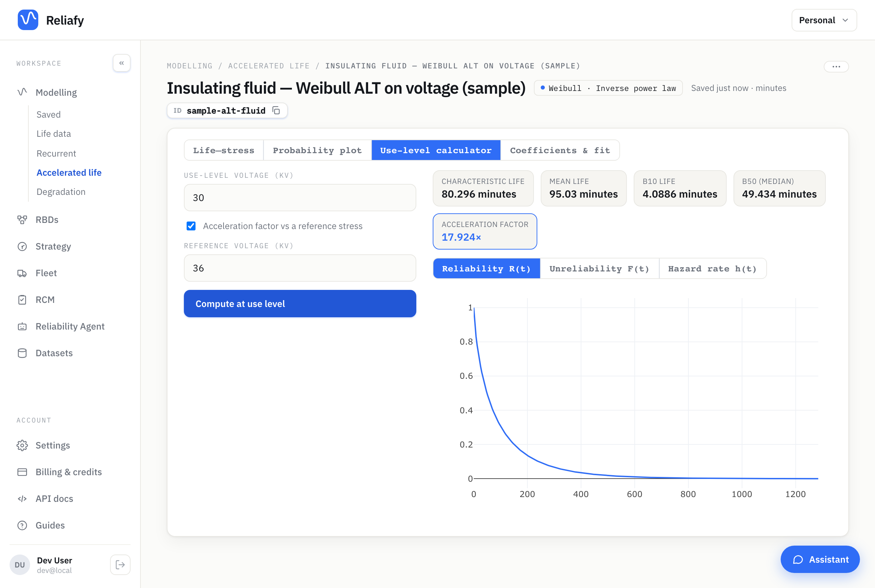Click the Reliability Agent robot icon

pyautogui.click(x=22, y=326)
